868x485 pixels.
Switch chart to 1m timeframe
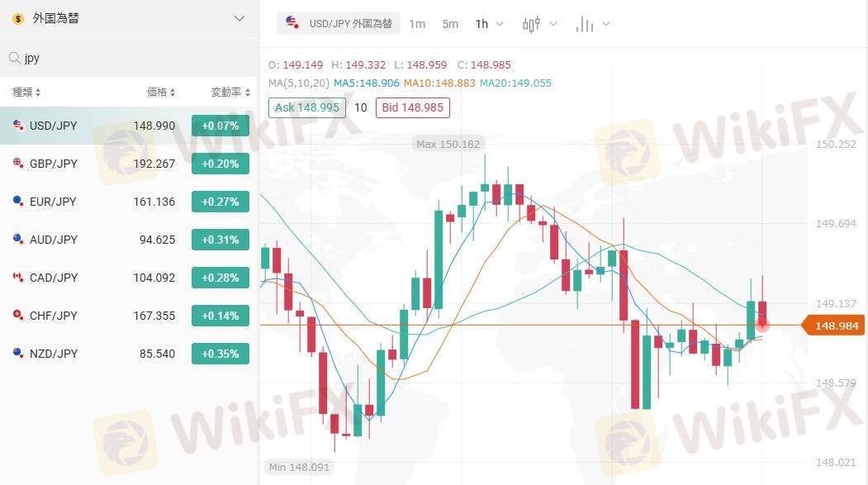(417, 24)
